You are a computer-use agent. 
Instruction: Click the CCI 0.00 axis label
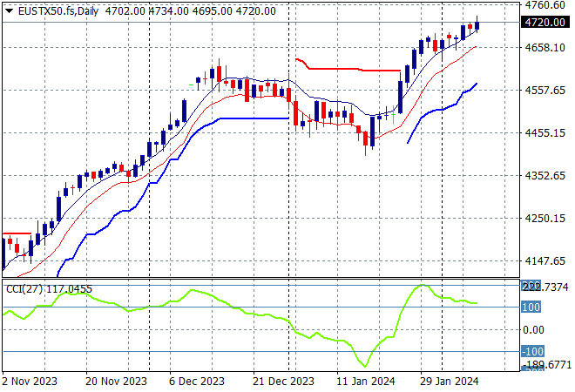533,329
